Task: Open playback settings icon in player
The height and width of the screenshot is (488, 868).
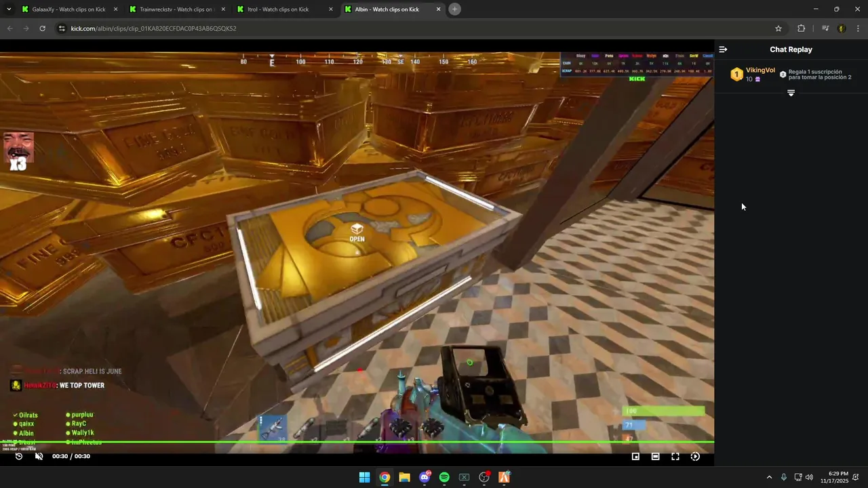Action: point(695,456)
